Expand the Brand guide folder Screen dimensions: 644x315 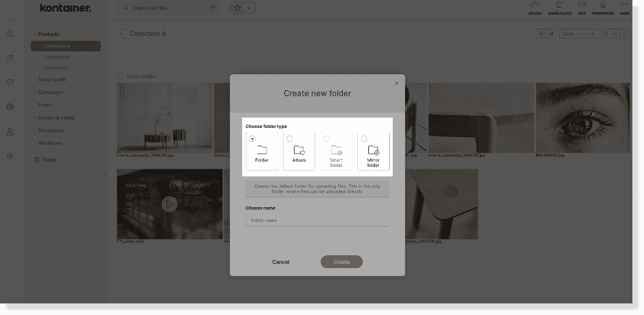click(35, 80)
